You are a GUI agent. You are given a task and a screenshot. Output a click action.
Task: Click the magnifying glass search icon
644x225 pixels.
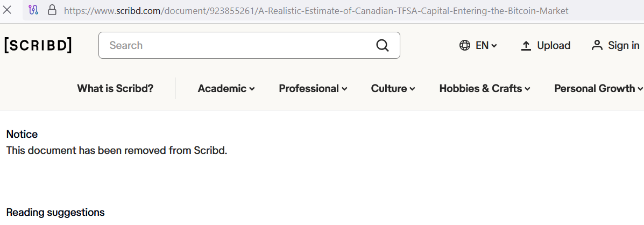coord(382,45)
